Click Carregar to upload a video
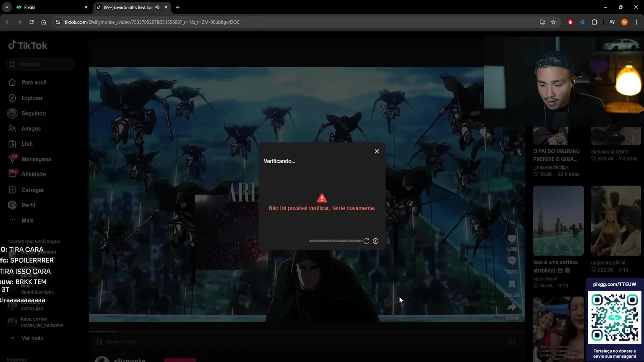Viewport: 644px width, 362px height. tap(33, 190)
